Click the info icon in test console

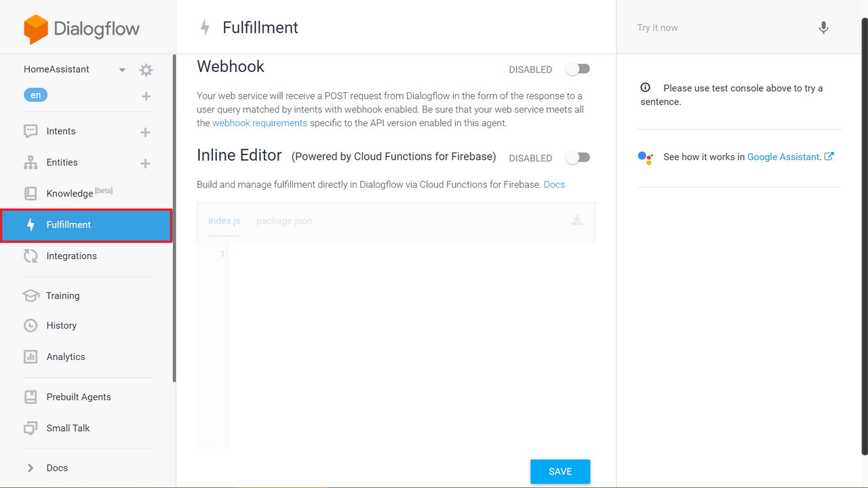[645, 87]
